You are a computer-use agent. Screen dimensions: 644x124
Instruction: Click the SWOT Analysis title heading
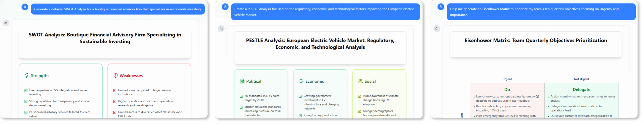[x=105, y=38]
